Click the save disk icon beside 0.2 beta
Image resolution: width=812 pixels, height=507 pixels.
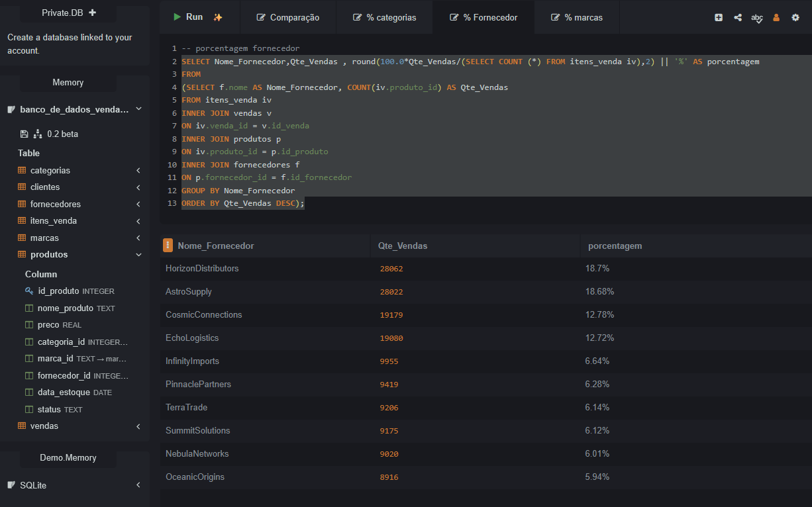tap(25, 134)
